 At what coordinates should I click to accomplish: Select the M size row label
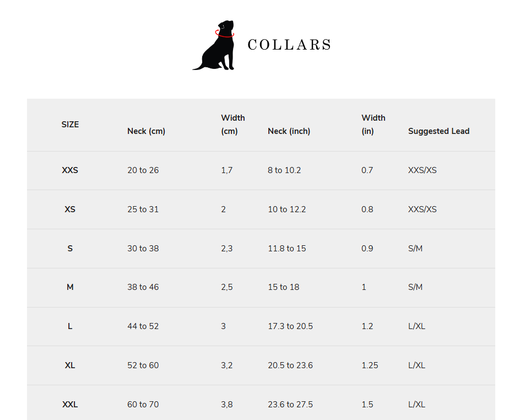tap(70, 287)
